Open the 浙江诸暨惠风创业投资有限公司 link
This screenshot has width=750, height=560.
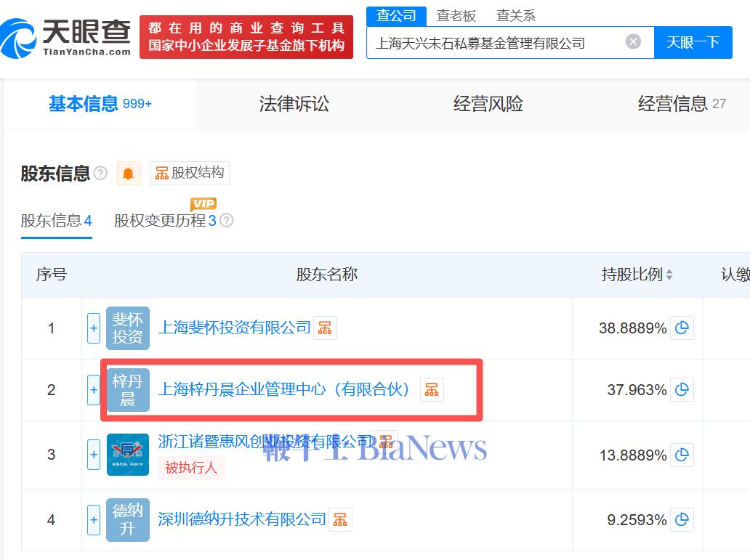265,442
